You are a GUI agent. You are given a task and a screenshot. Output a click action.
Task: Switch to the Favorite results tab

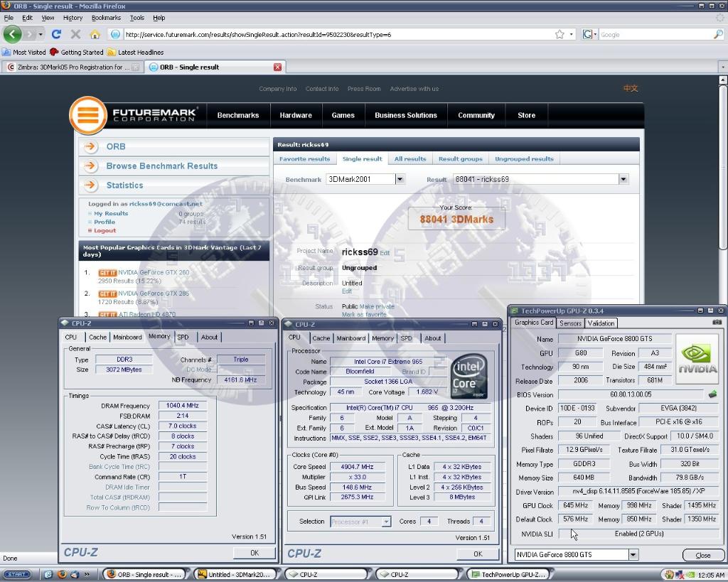pyautogui.click(x=304, y=158)
